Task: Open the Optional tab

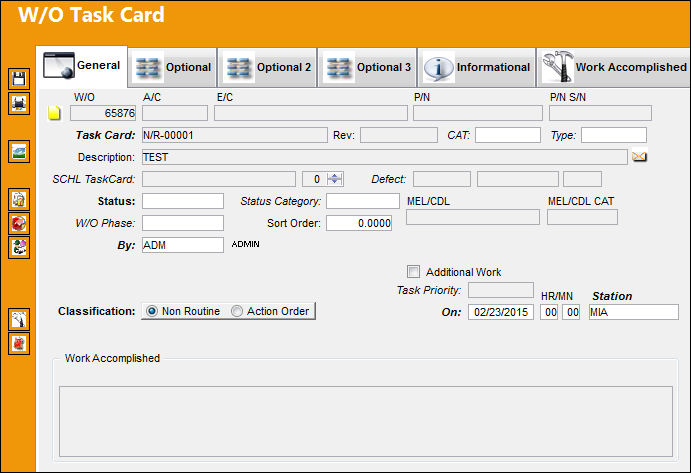Action: 173,67
